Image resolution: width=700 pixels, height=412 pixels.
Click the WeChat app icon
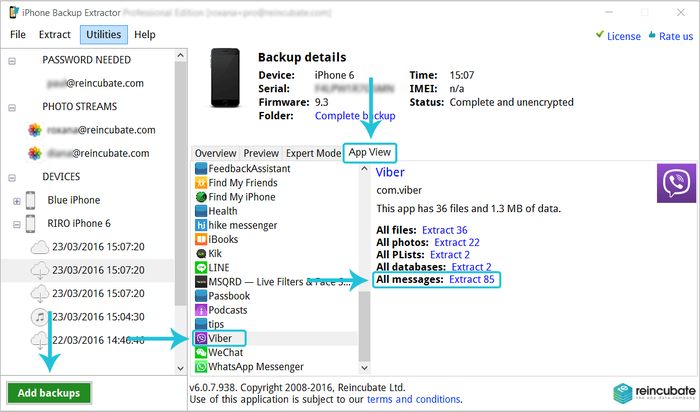pyautogui.click(x=201, y=353)
